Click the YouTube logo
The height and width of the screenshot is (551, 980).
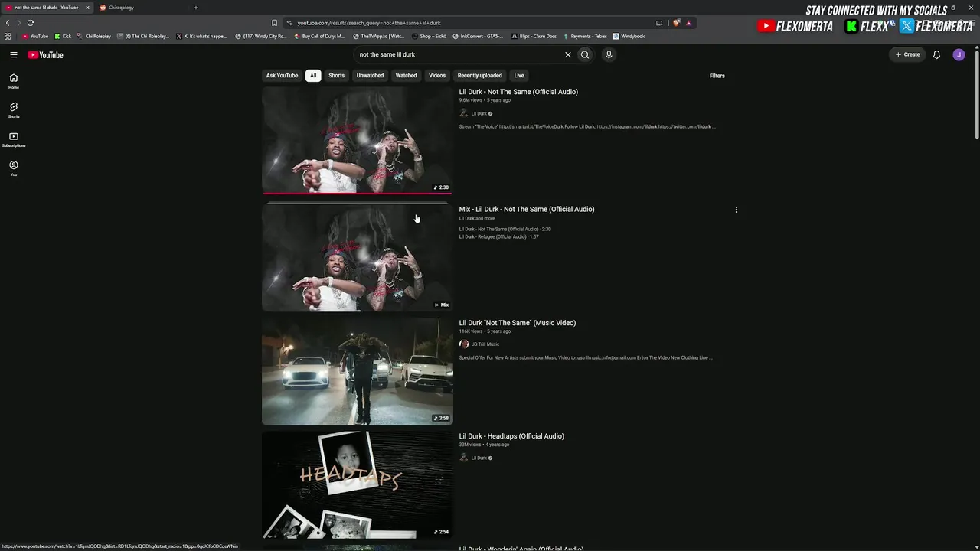(x=45, y=54)
